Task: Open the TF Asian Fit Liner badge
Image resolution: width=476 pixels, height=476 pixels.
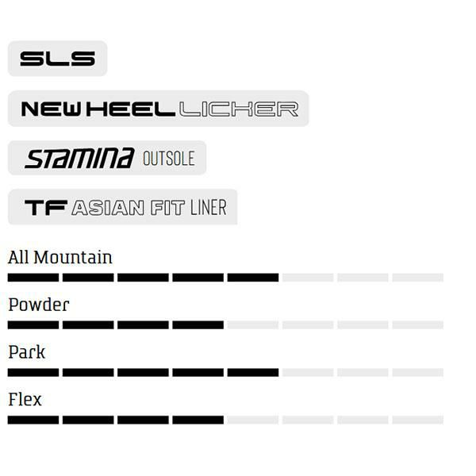Action: [122, 208]
